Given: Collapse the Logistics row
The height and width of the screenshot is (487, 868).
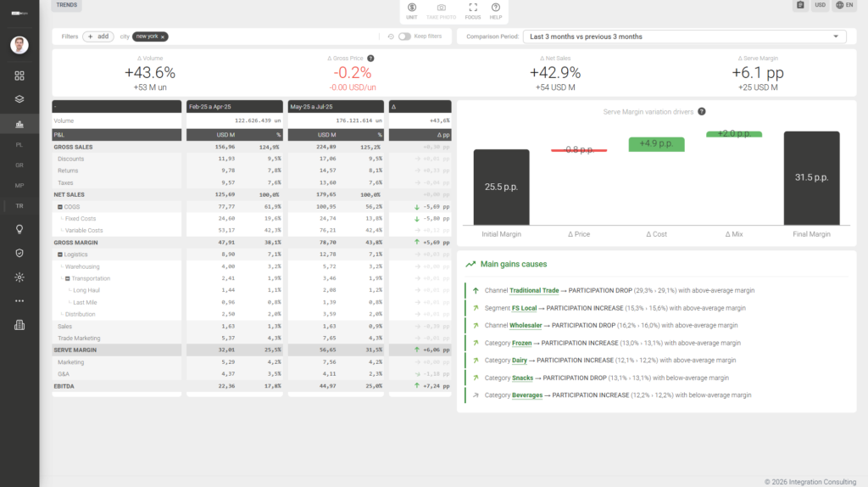Looking at the screenshot, I should click(x=60, y=255).
